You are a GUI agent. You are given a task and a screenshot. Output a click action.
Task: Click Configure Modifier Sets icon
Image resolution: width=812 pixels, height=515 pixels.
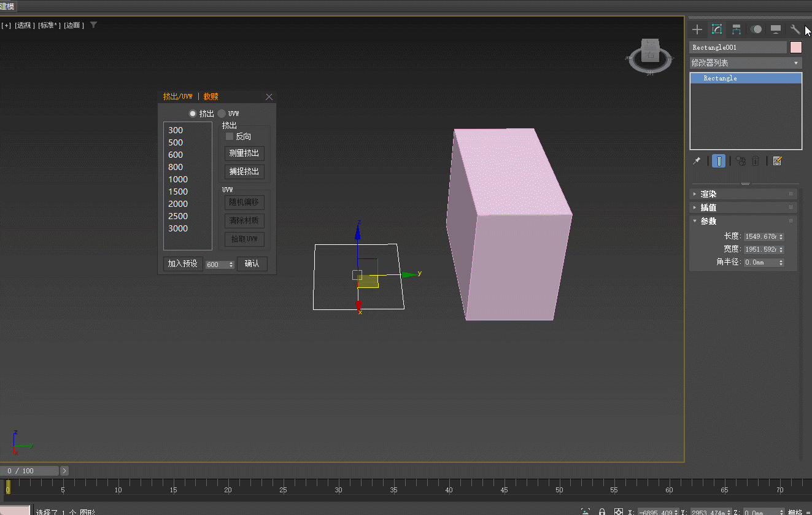click(x=777, y=161)
